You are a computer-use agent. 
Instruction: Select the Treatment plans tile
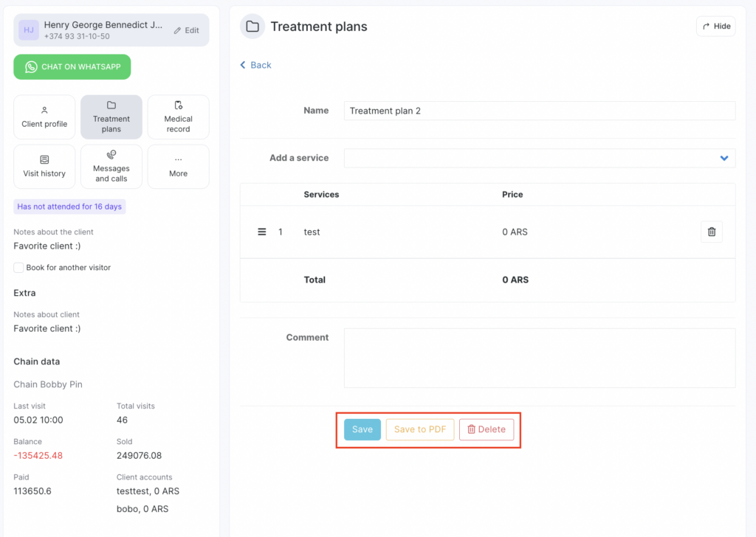[111, 117]
